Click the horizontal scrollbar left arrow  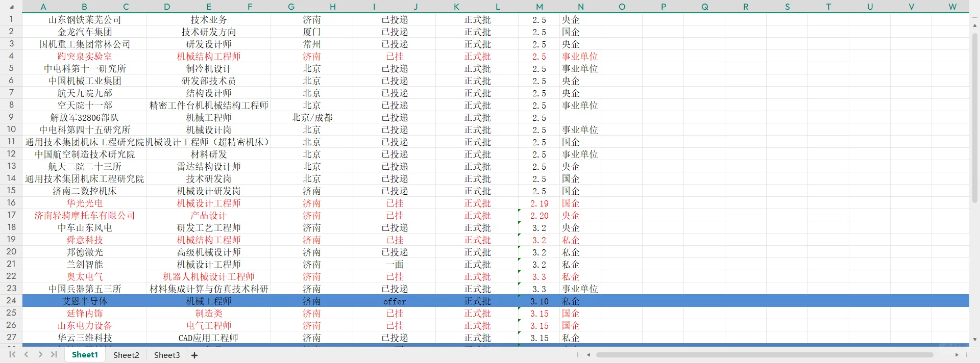tap(589, 355)
